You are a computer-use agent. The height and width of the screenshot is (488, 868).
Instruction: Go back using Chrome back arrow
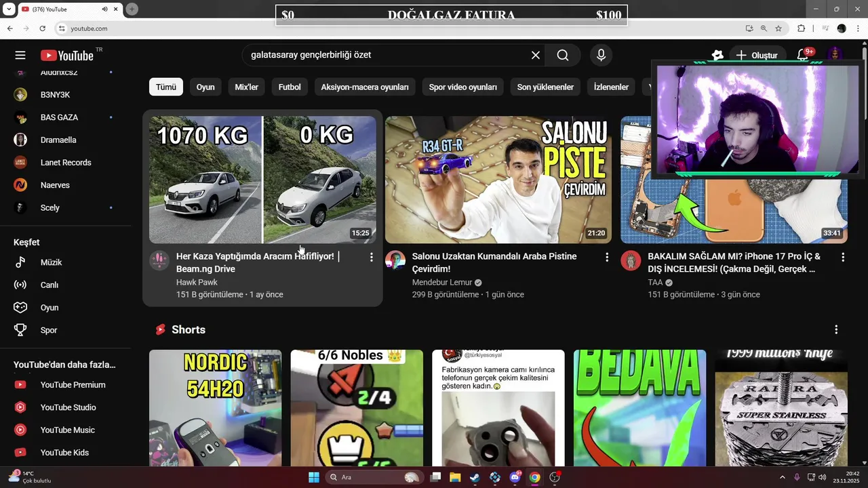pyautogui.click(x=9, y=28)
